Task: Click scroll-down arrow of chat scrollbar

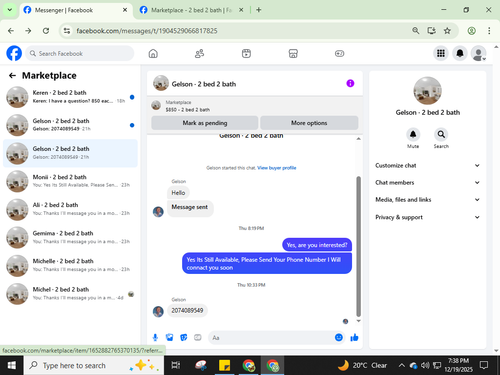Action: pyautogui.click(x=358, y=321)
